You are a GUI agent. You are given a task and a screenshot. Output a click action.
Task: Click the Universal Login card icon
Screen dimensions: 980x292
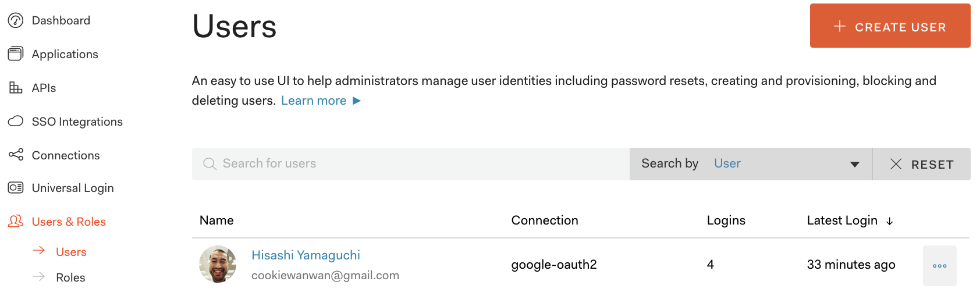coord(16,188)
